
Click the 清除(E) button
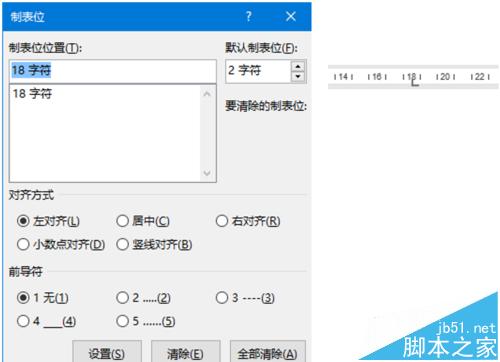[186, 353]
